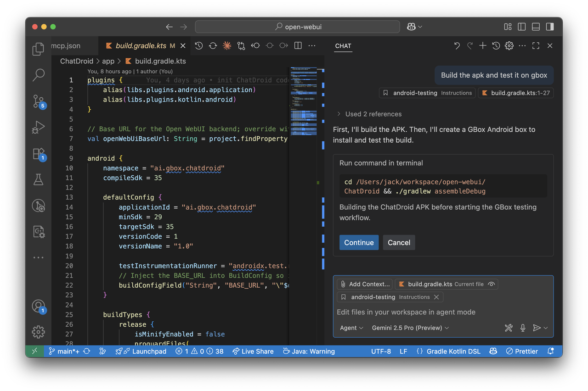Click the editor minimap
The image size is (588, 391).
pos(304,206)
